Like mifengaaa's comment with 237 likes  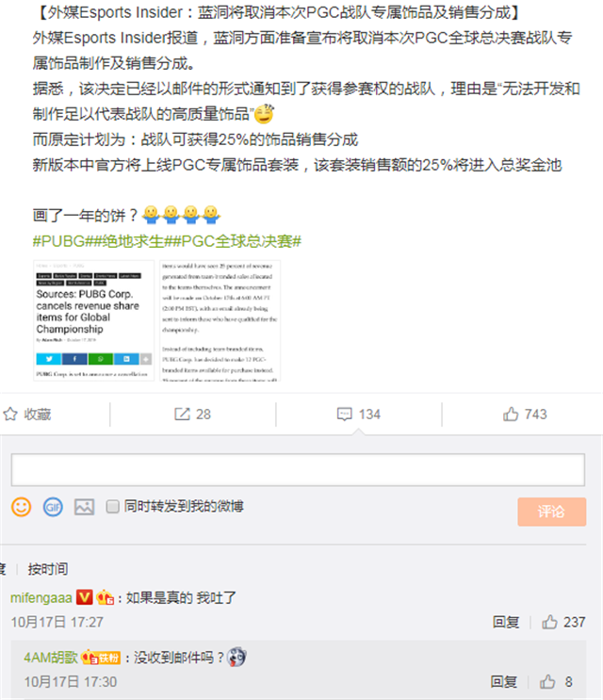pos(549,622)
